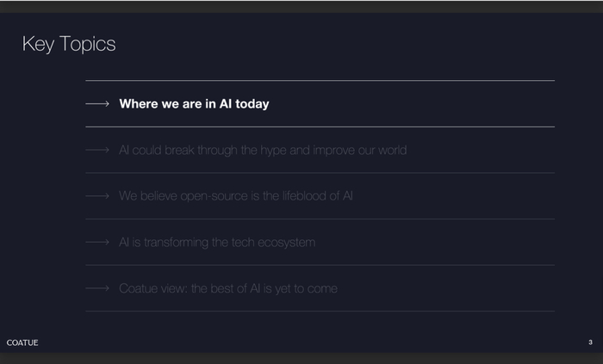
Task: Select "We believe open-source is the lifeblood of AI"
Action: click(x=236, y=196)
